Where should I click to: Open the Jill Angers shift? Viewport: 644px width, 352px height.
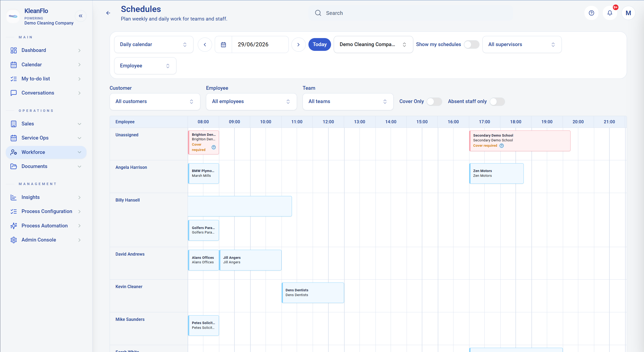pos(250,260)
